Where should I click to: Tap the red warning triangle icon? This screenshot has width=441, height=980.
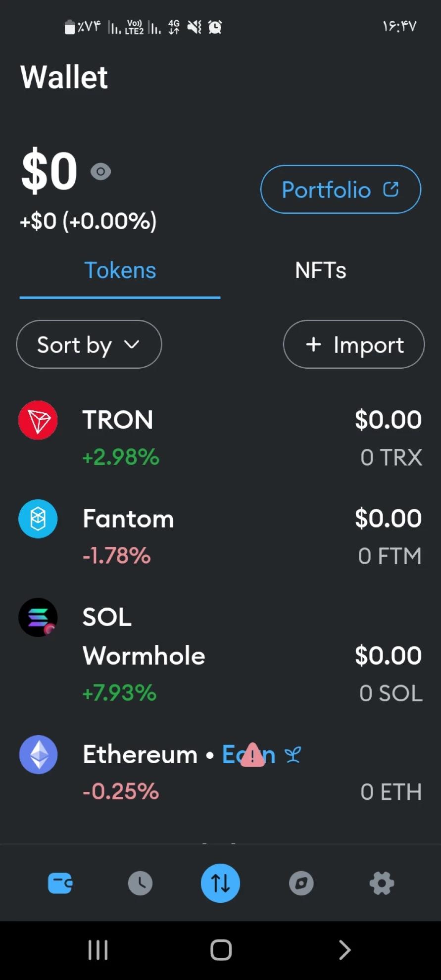coord(252,755)
